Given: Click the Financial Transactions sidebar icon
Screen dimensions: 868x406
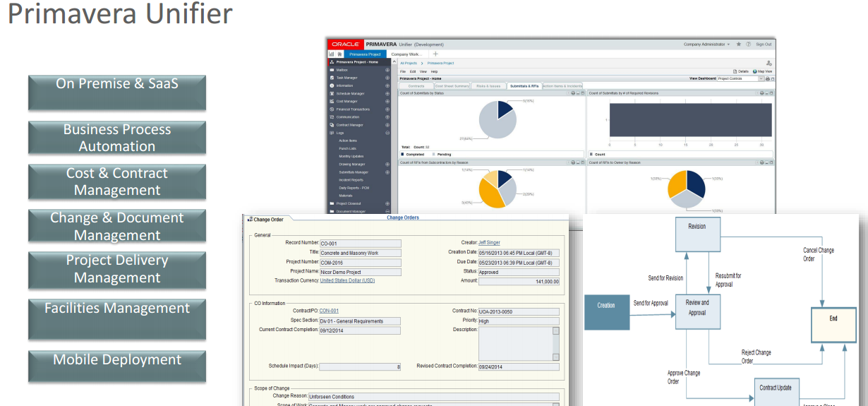Looking at the screenshot, I should [332, 109].
